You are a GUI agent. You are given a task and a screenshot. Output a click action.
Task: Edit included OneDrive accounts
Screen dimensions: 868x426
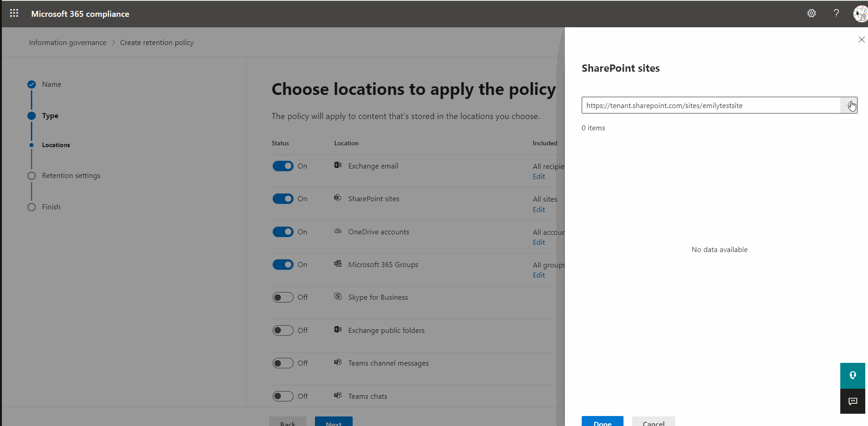tap(539, 243)
